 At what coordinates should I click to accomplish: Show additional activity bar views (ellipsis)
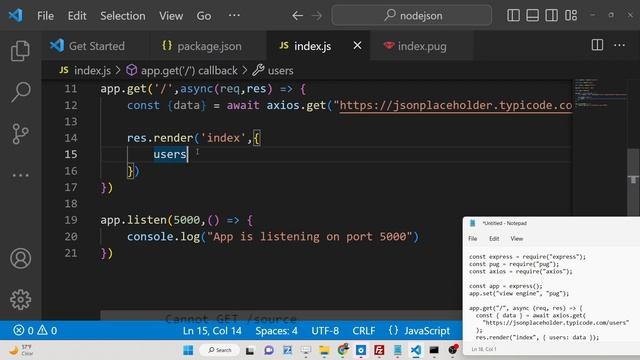[20, 176]
